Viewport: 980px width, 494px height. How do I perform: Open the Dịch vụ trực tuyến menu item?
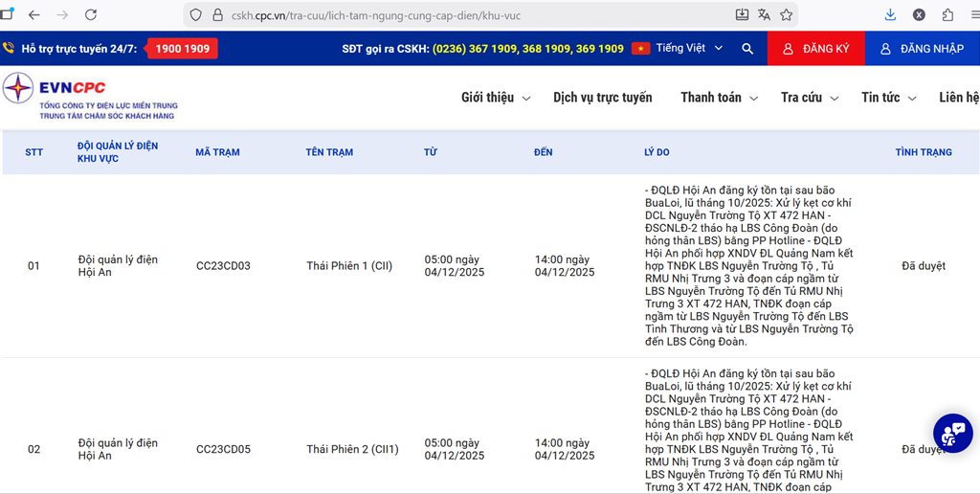point(602,98)
